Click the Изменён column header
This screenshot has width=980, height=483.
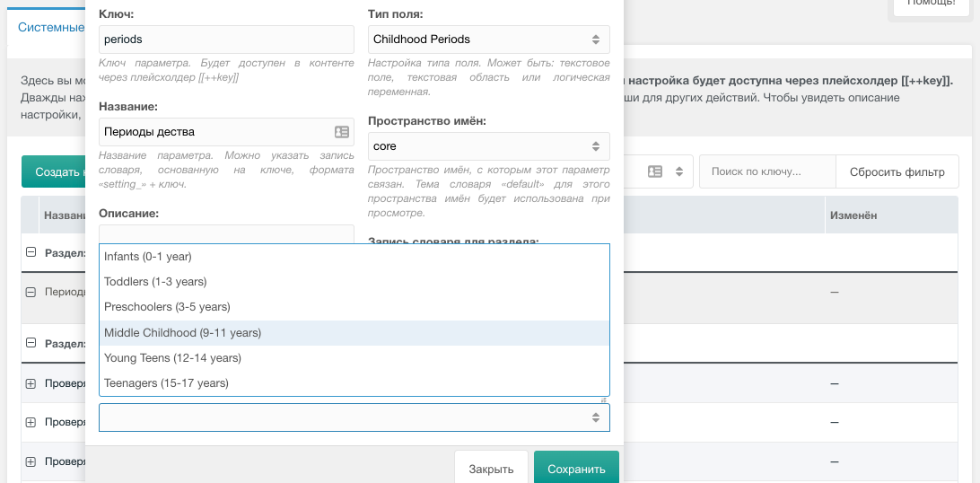(x=891, y=215)
